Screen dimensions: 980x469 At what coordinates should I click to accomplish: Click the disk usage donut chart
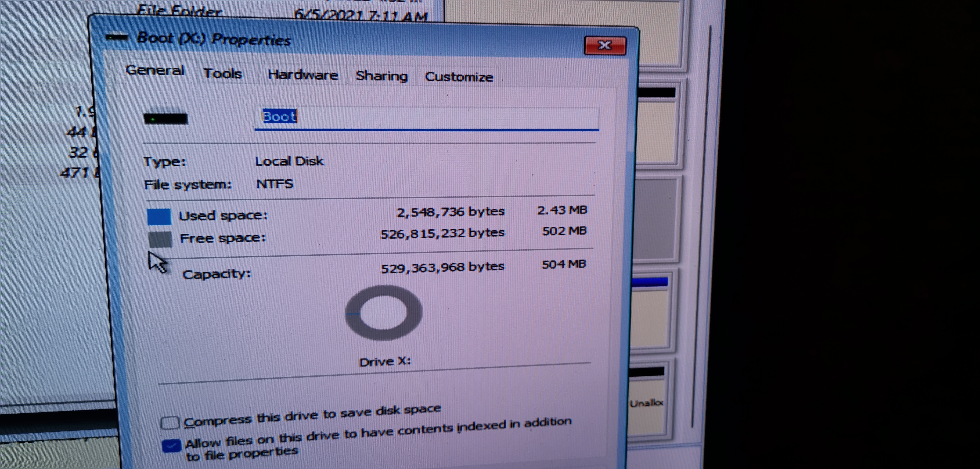pyautogui.click(x=383, y=312)
